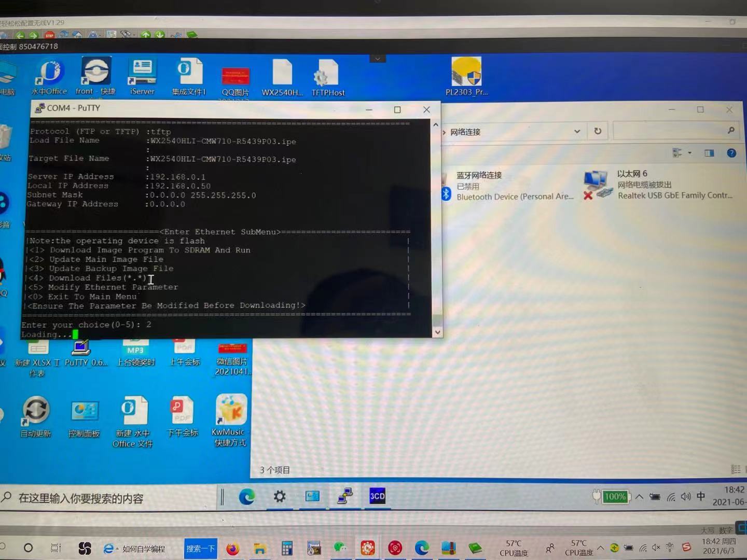747x560 pixels.
Task: Open the 新建 永中 Office 文件 icon
Action: point(133,422)
